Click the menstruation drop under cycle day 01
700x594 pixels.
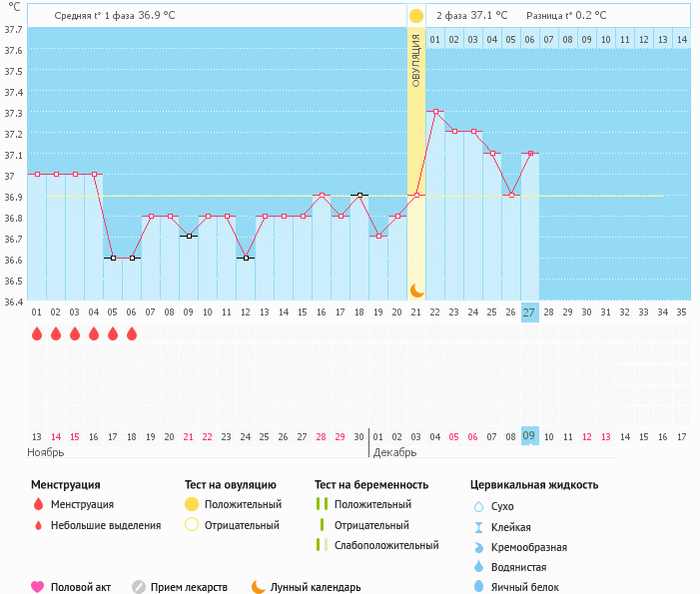pos(37,333)
